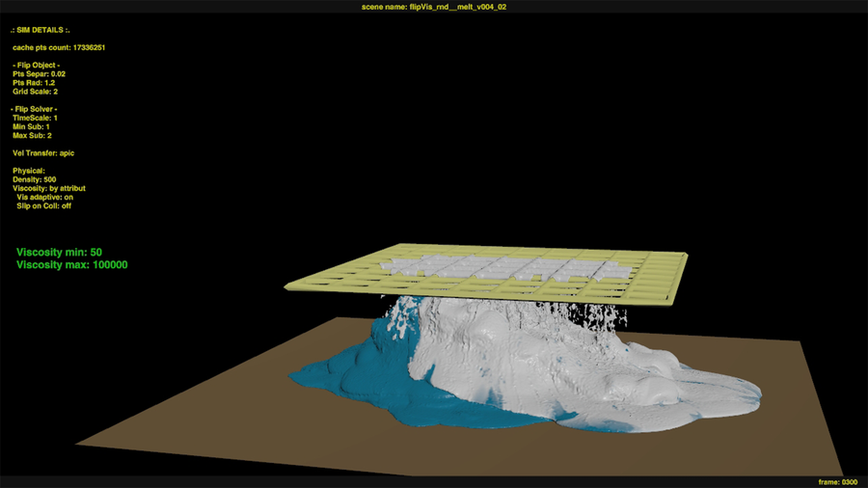Click the scene name text at top
Image resolution: width=868 pixels, height=488 pixels.
point(433,7)
